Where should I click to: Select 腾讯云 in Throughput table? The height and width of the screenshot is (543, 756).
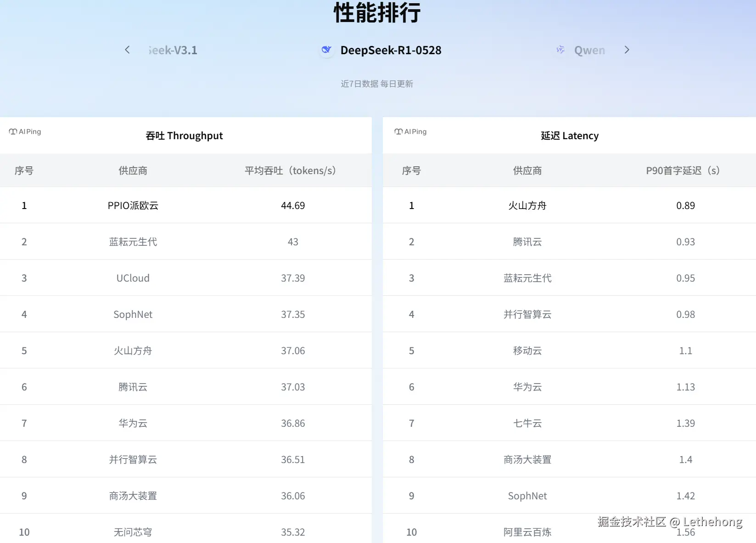pos(133,387)
